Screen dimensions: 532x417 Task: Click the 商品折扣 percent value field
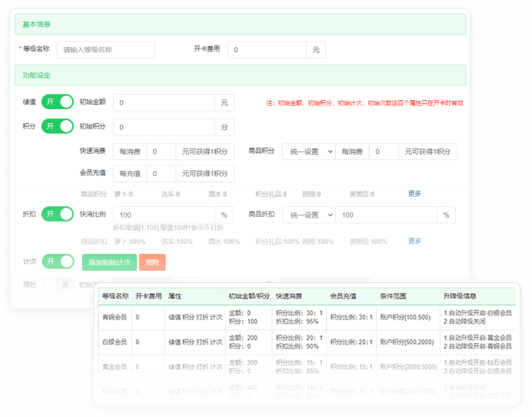386,215
